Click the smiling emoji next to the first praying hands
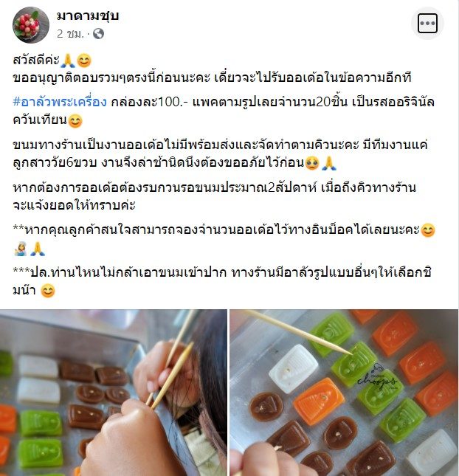 click(84, 61)
